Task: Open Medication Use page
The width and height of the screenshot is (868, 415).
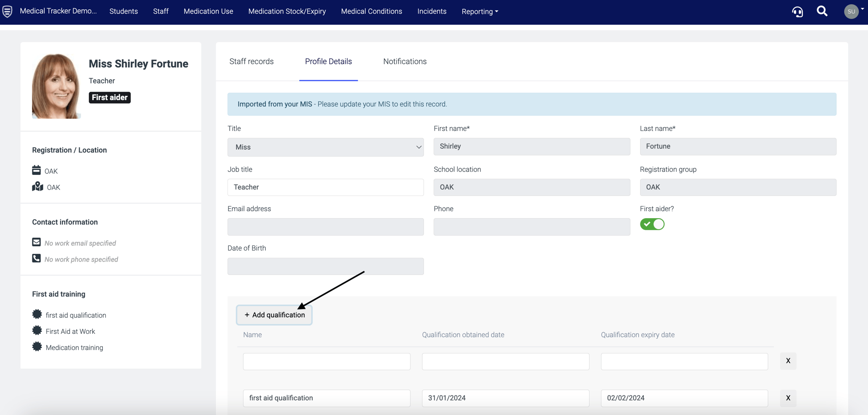Action: click(208, 11)
